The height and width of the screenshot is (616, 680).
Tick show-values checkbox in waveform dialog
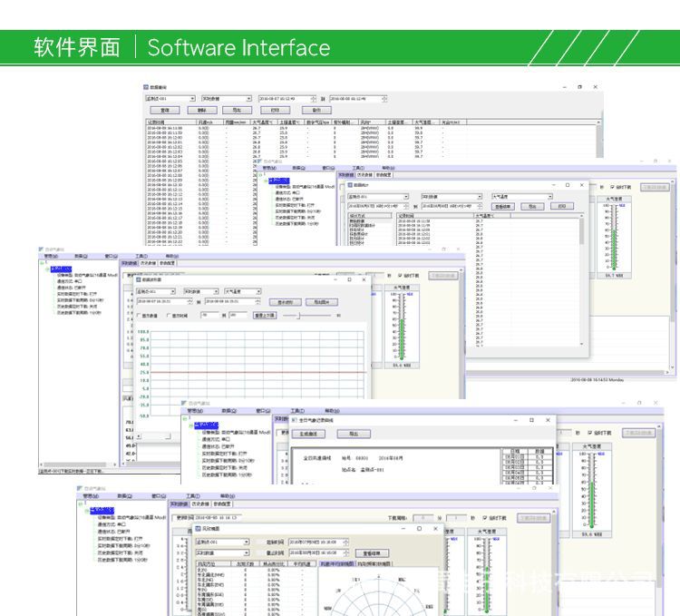[x=139, y=316]
